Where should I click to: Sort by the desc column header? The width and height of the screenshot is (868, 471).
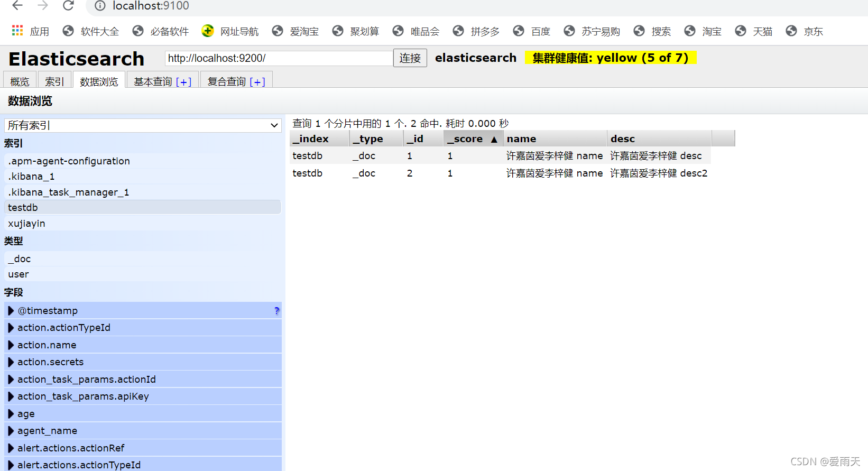659,138
